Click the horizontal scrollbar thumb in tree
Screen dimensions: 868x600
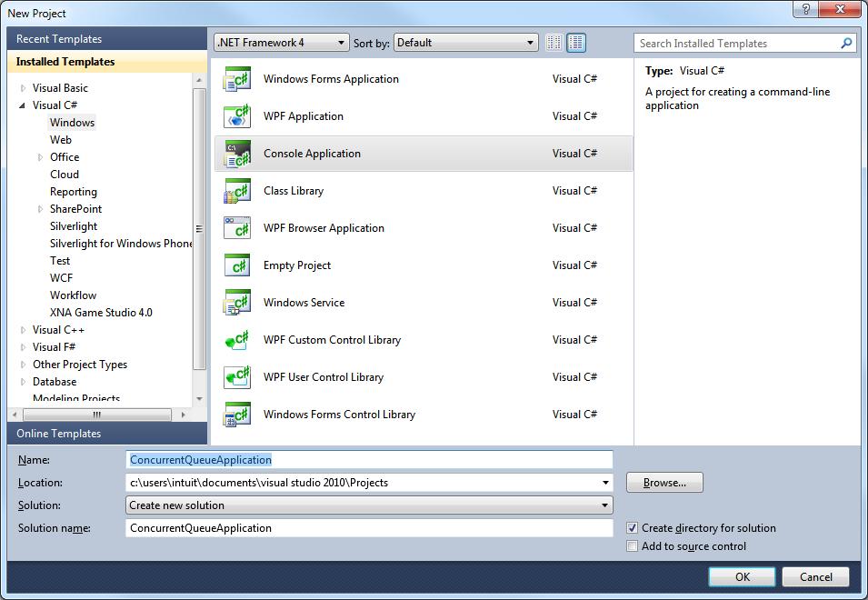(97, 415)
